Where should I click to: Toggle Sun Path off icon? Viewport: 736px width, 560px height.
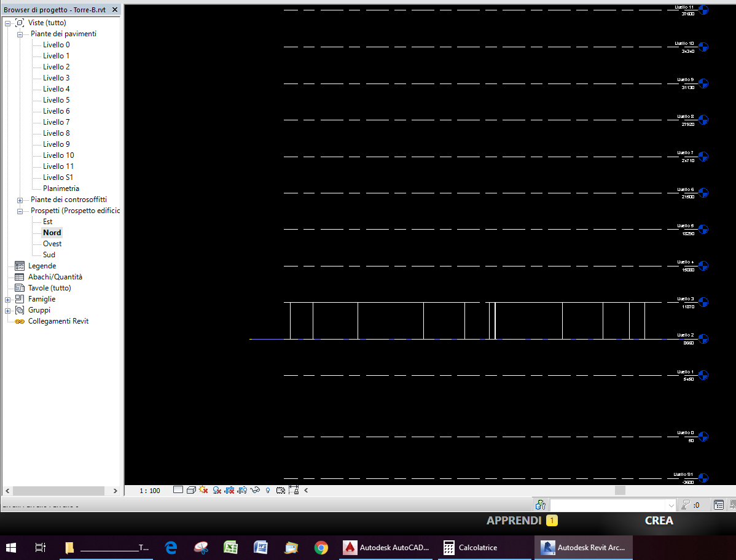click(x=203, y=490)
